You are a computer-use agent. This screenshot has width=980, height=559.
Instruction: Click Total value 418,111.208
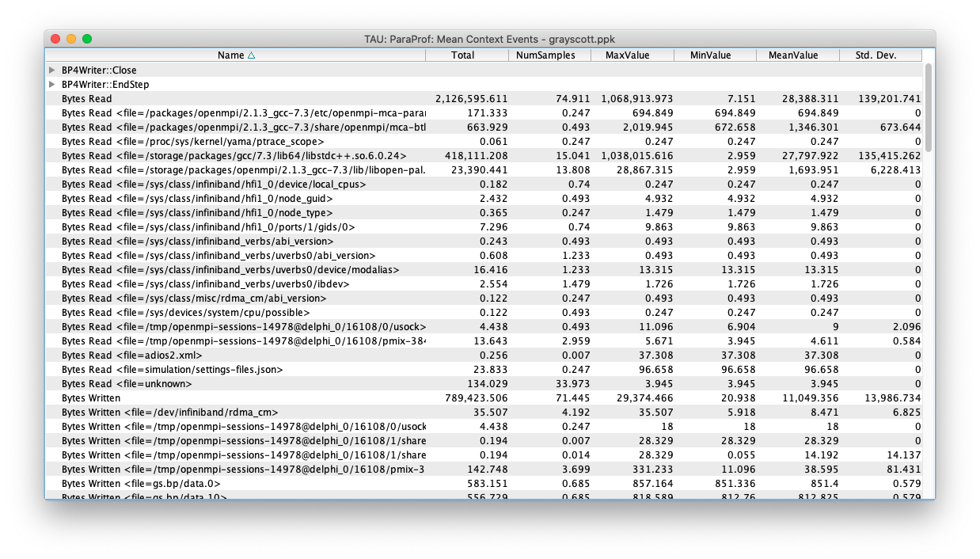(477, 156)
